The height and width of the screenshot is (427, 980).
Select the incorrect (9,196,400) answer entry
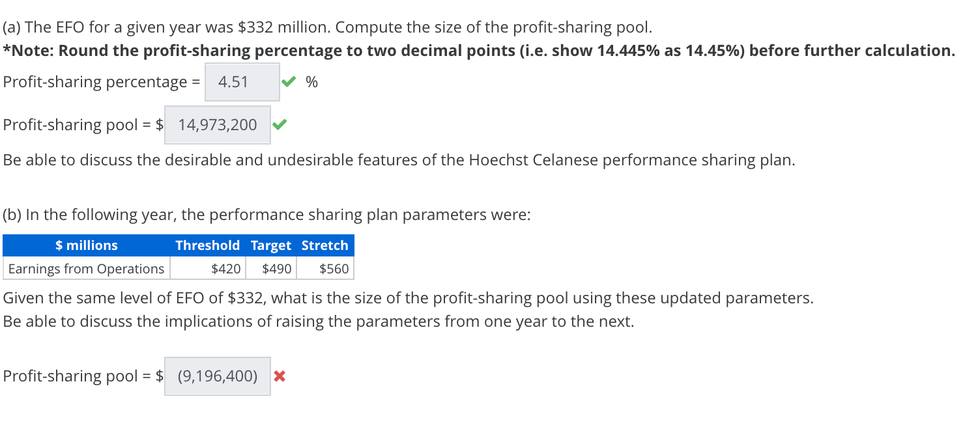pos(217,376)
